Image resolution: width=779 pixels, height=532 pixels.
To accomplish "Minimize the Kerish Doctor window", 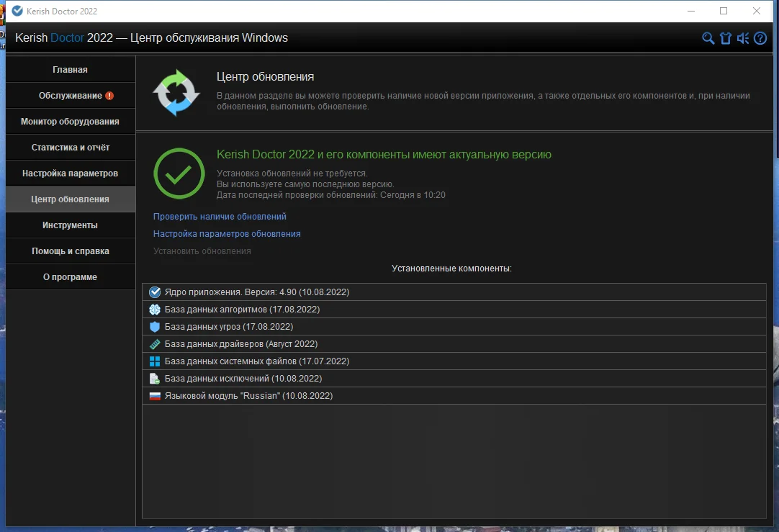I will (691, 11).
